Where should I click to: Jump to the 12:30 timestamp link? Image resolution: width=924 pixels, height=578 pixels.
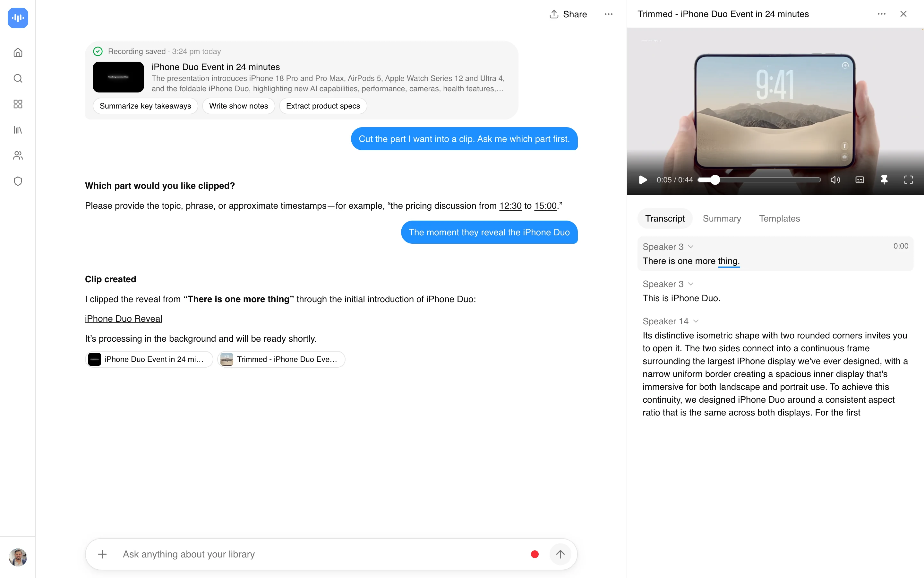coord(510,206)
